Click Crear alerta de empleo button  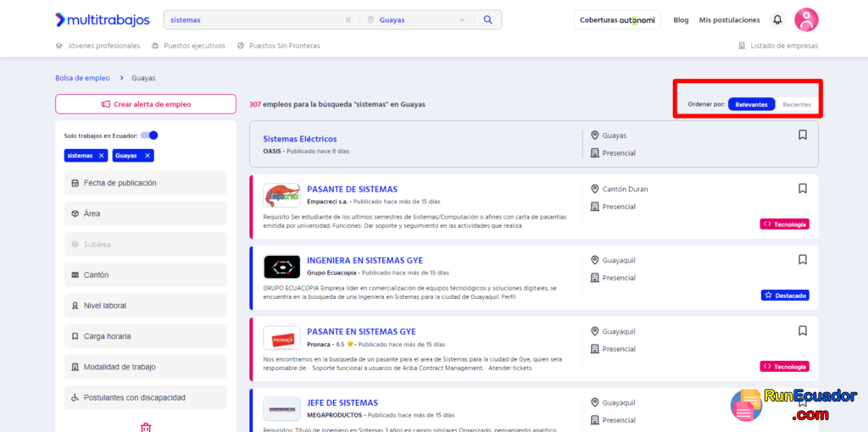(x=146, y=104)
